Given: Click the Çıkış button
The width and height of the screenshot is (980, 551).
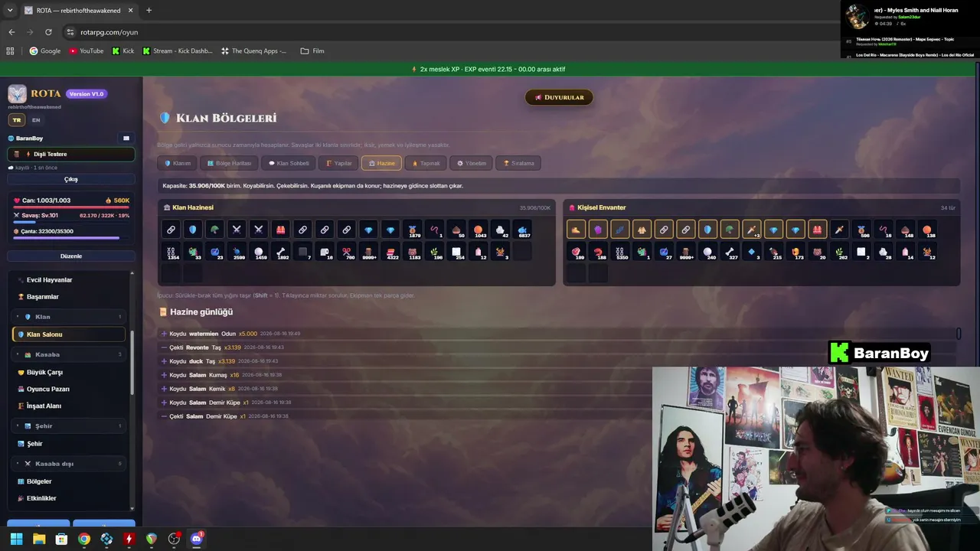Looking at the screenshot, I should pos(71,179).
